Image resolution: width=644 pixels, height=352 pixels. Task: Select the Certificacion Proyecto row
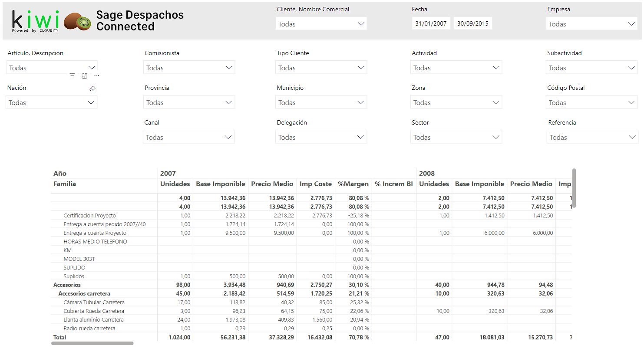89,216
